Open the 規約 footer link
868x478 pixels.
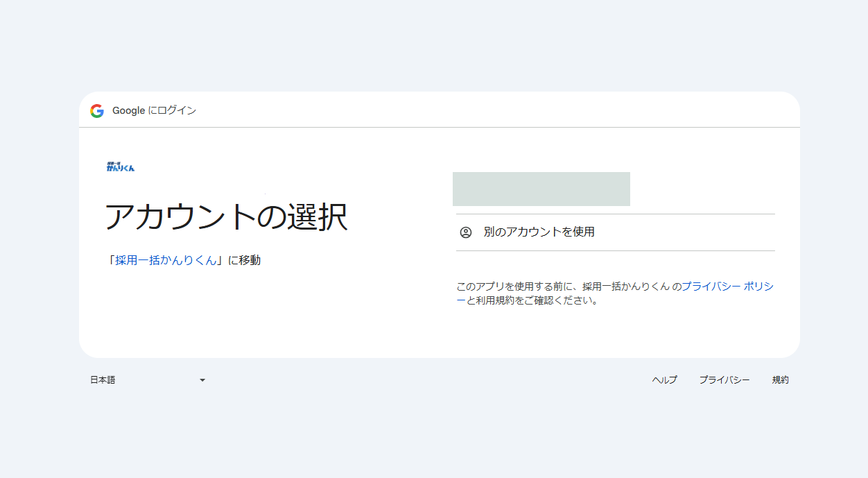(x=779, y=379)
